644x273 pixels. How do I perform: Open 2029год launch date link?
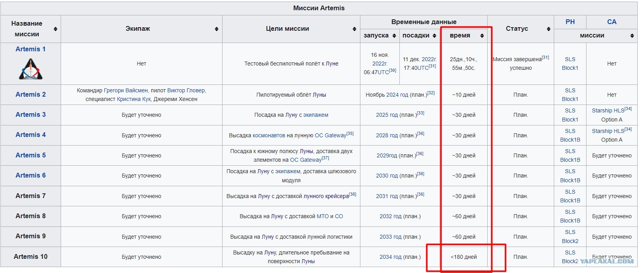coord(387,155)
